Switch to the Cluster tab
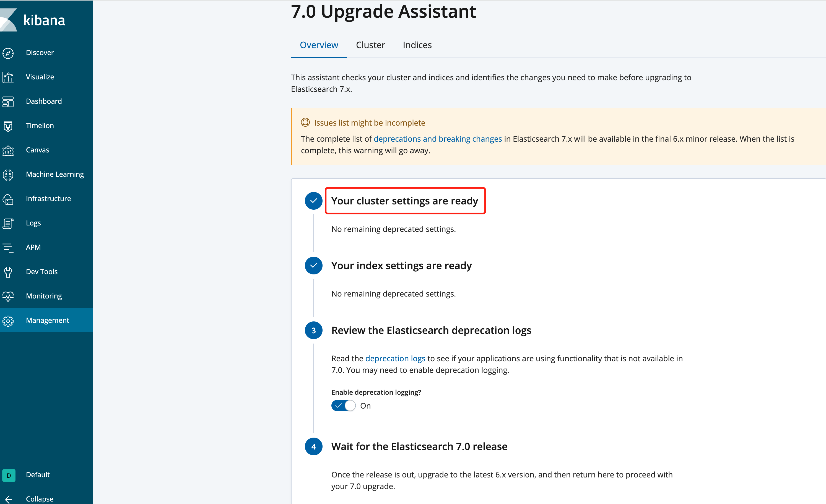Screen dimensions: 826x504 coord(370,45)
